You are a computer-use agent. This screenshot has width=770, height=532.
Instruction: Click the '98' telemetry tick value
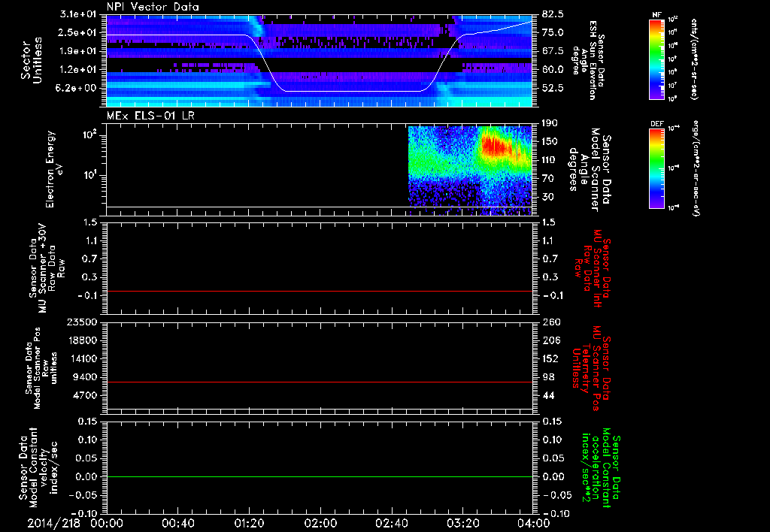coord(548,377)
